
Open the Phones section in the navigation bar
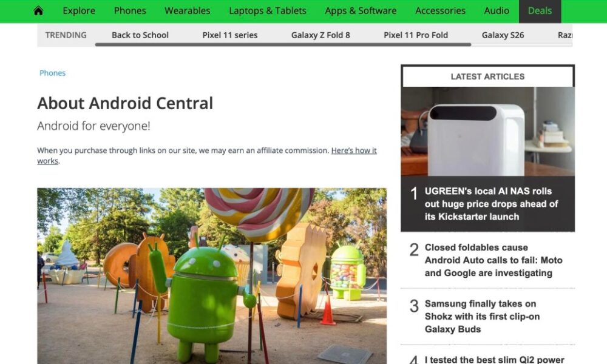(130, 11)
